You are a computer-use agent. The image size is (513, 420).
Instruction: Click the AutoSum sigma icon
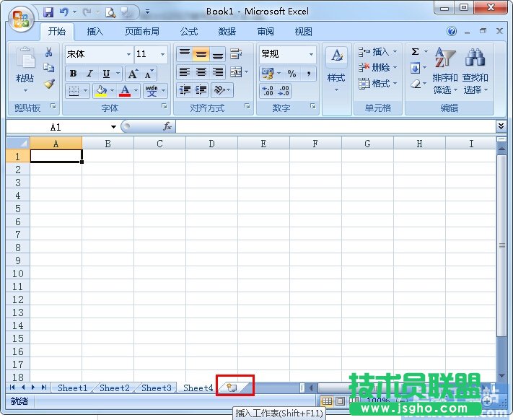pyautogui.click(x=416, y=52)
